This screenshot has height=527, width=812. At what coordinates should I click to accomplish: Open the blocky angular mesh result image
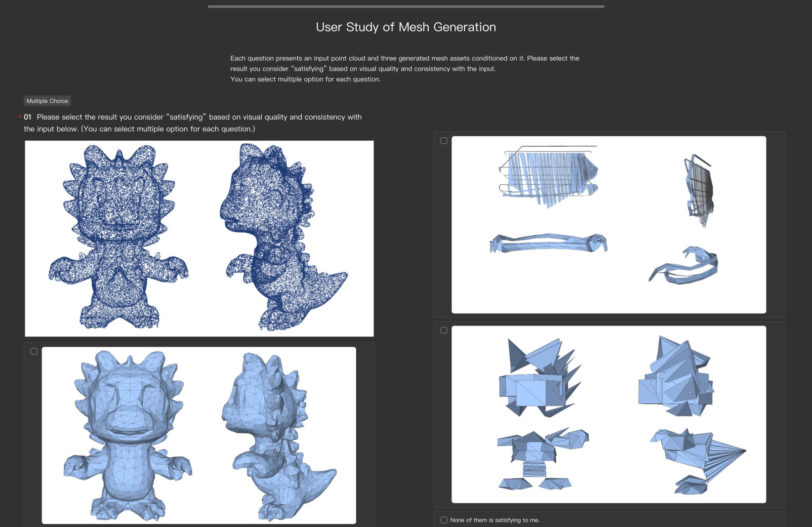pos(609,414)
